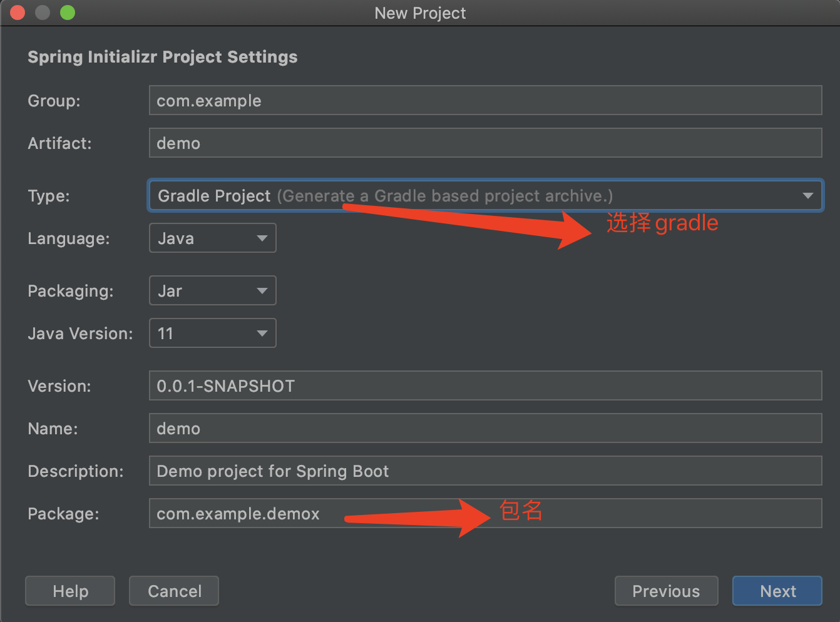
Task: Proceed with the Next button
Action: (x=777, y=591)
